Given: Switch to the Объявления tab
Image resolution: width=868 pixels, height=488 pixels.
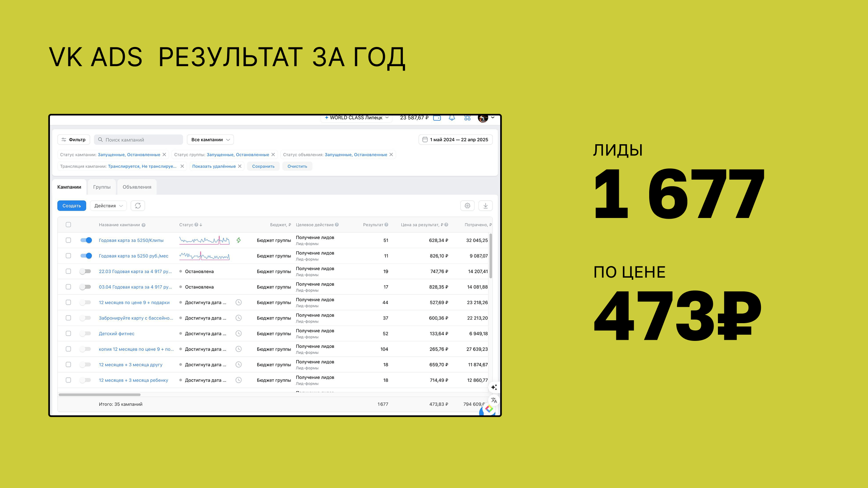Looking at the screenshot, I should [x=137, y=187].
